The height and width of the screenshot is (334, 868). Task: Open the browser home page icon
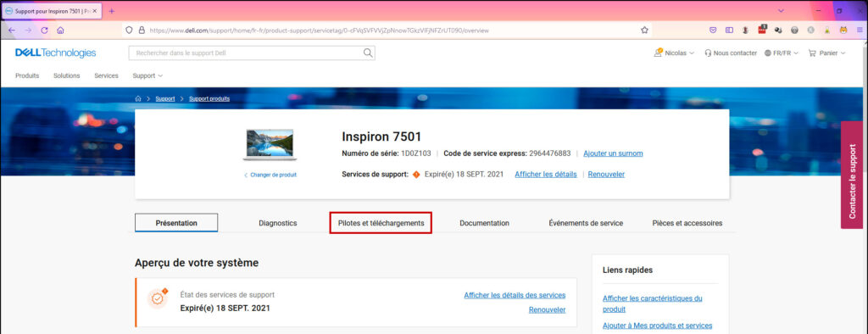coord(60,31)
